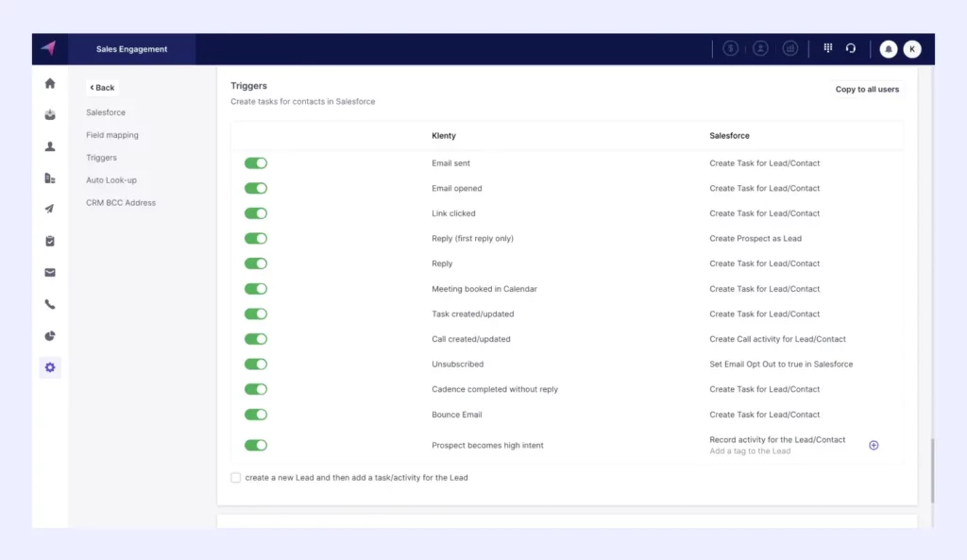Toggle the Cadence completed without reply trigger
Image resolution: width=967 pixels, height=560 pixels.
(x=256, y=389)
